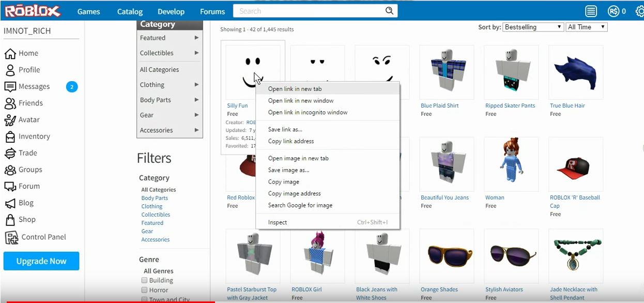Toggle the Building genre checkbox
Screen dimensions: 644x303
point(145,280)
